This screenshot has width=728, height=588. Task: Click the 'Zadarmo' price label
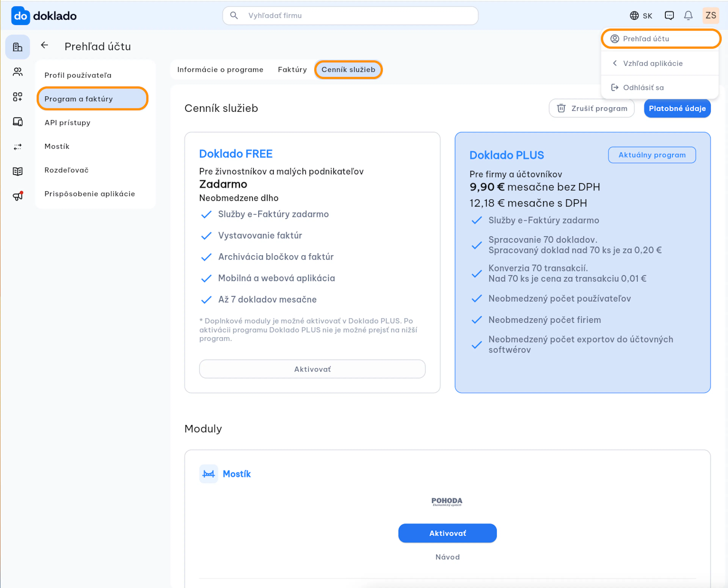tap(223, 184)
